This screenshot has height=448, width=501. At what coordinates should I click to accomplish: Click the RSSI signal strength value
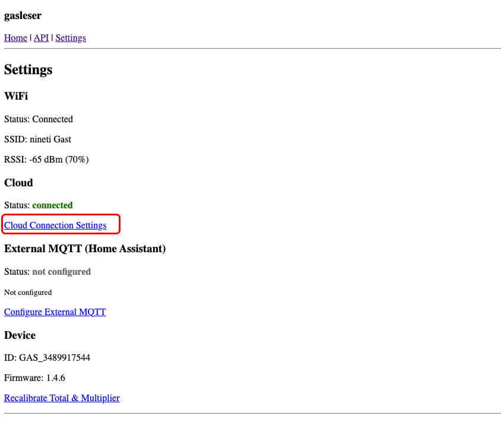click(46, 159)
